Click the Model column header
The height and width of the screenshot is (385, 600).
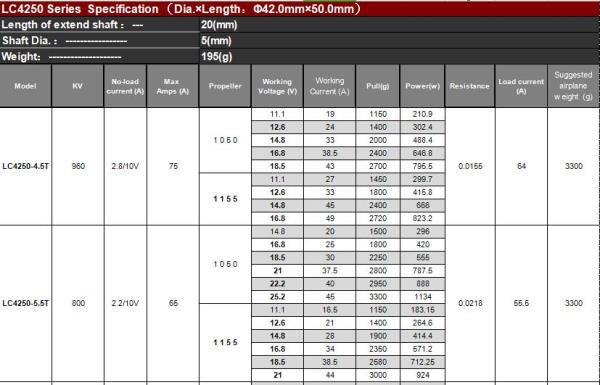pos(25,86)
